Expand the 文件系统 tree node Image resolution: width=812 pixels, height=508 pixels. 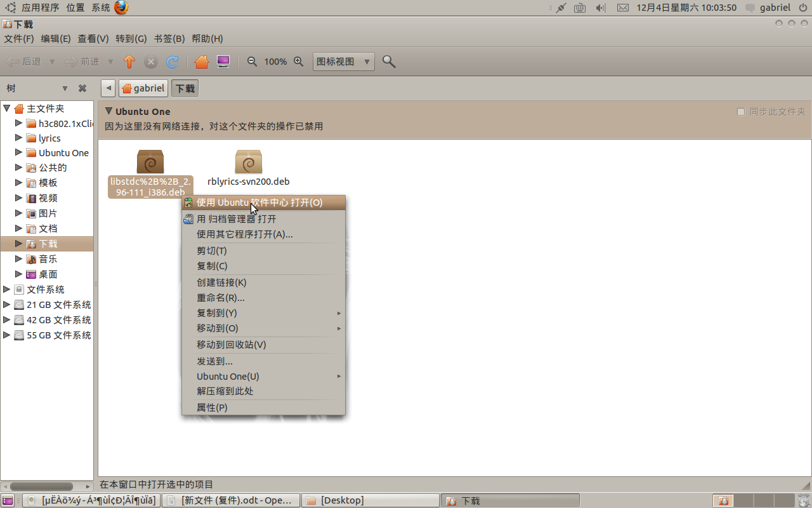(7, 289)
